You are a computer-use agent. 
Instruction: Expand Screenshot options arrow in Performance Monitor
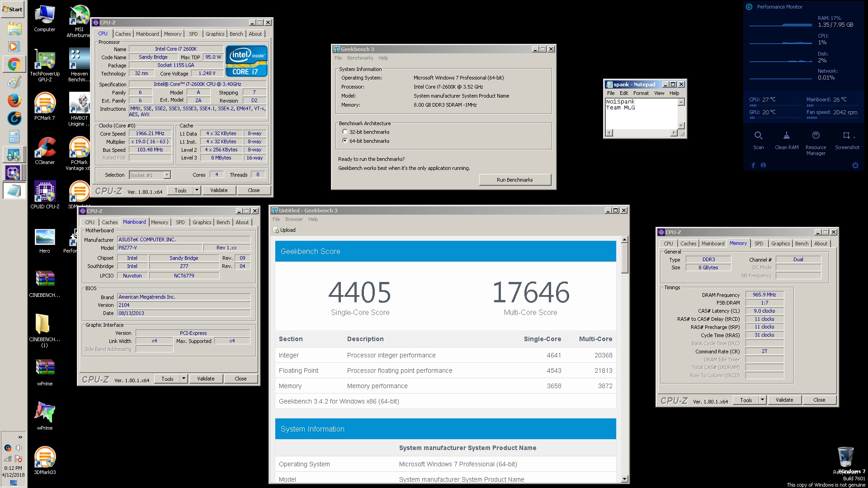(x=854, y=137)
